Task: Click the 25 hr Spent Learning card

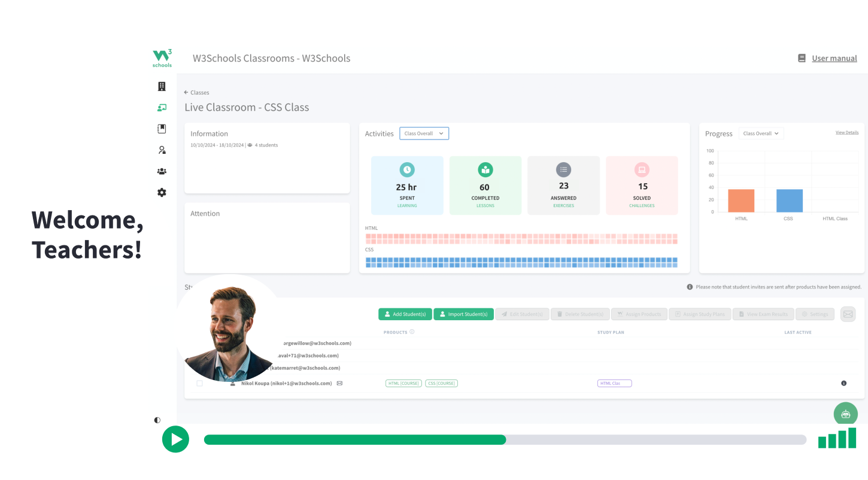Action: [407, 186]
